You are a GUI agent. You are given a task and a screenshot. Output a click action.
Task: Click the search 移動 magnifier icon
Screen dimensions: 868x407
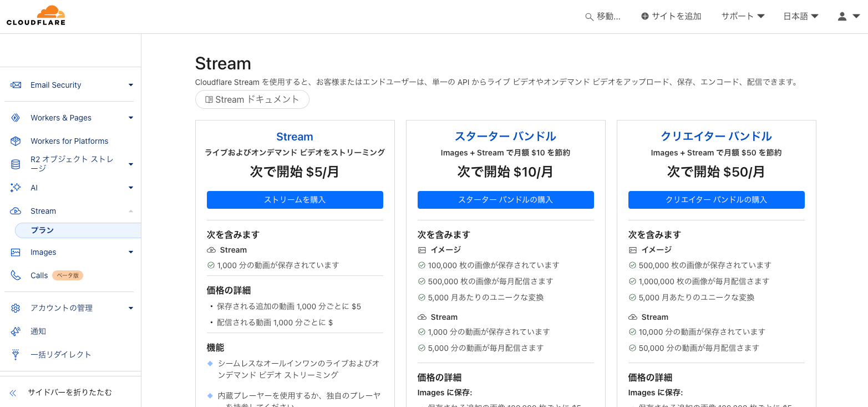tap(589, 16)
